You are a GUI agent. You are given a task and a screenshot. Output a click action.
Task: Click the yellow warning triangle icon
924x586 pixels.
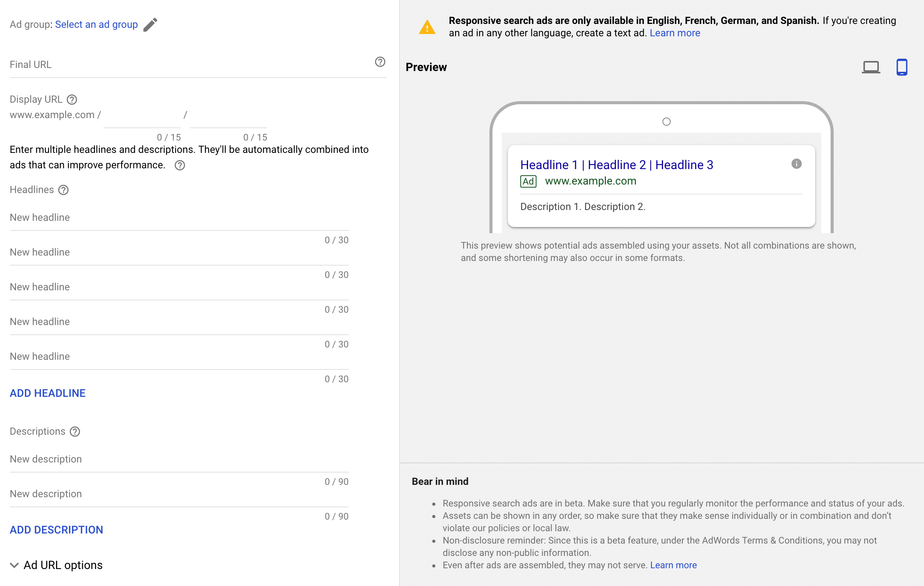(427, 27)
